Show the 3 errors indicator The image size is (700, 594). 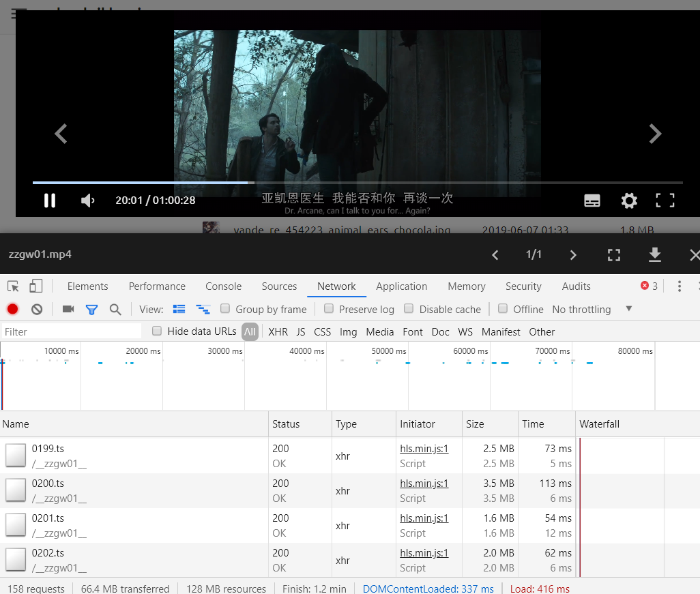coord(649,286)
